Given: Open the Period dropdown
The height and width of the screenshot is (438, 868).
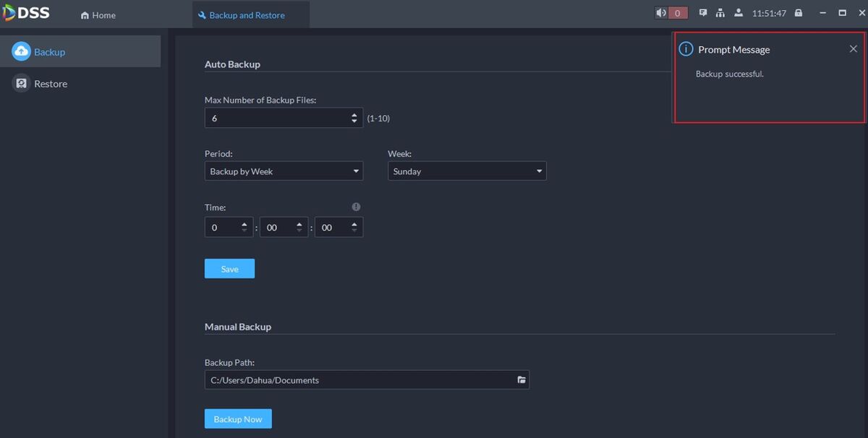Looking at the screenshot, I should (x=284, y=171).
